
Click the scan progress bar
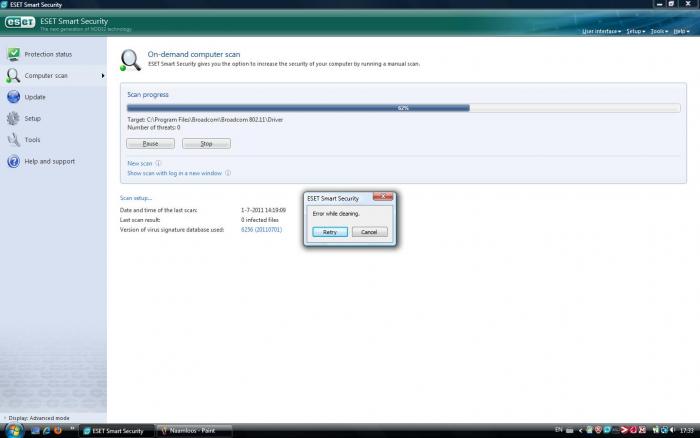click(404, 108)
